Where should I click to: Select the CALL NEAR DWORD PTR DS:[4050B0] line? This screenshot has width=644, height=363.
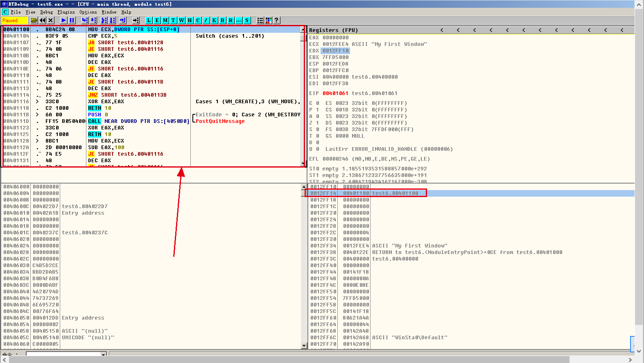tap(139, 121)
